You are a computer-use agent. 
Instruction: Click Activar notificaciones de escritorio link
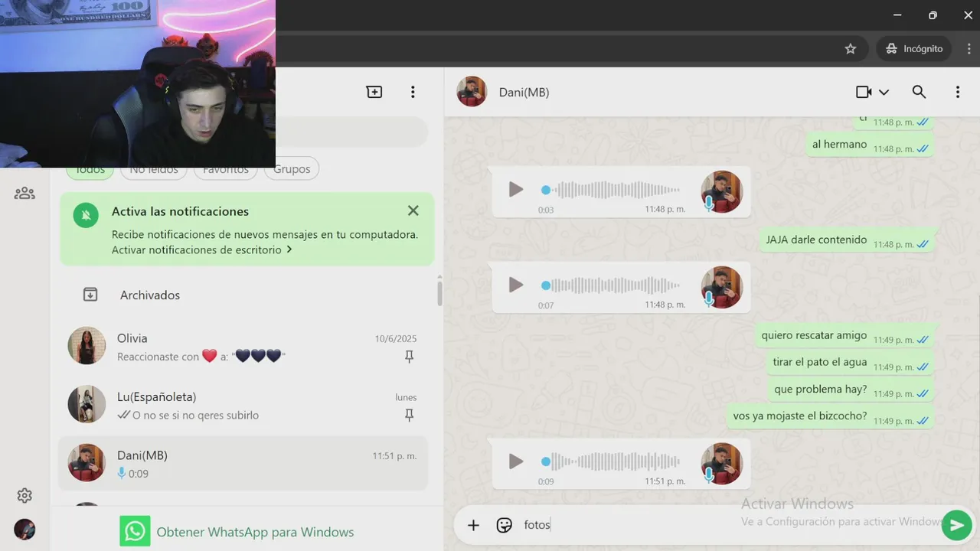[202, 249]
